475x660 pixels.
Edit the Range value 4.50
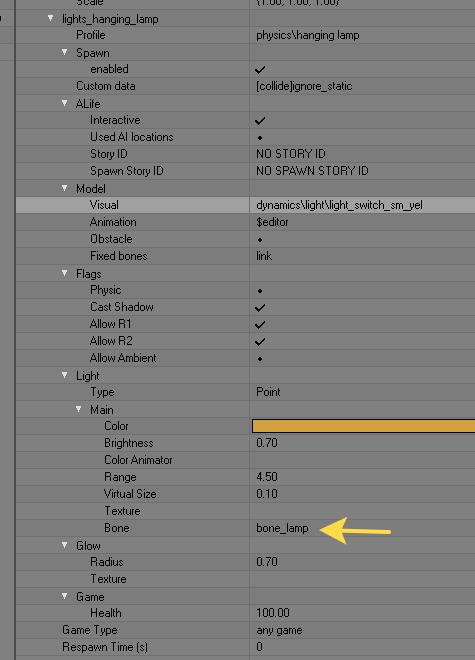pos(267,477)
